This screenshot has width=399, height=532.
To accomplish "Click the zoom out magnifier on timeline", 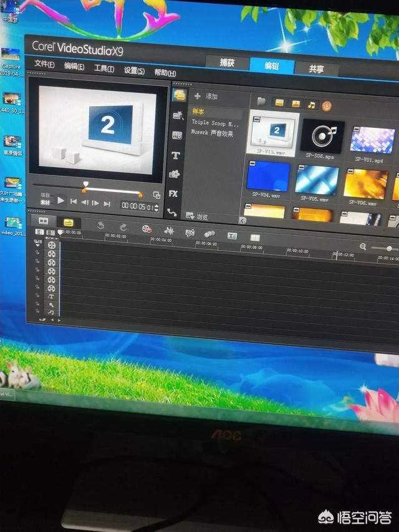I will [x=363, y=246].
